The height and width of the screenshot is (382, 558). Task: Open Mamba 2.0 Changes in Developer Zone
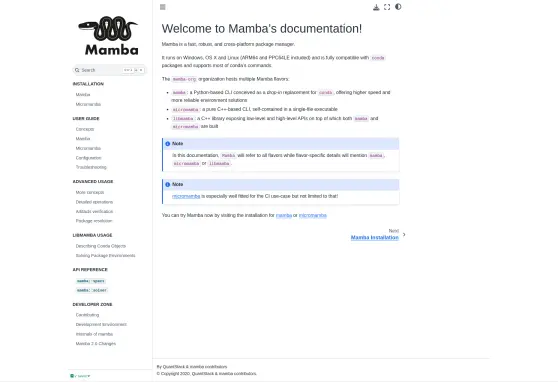coord(96,344)
